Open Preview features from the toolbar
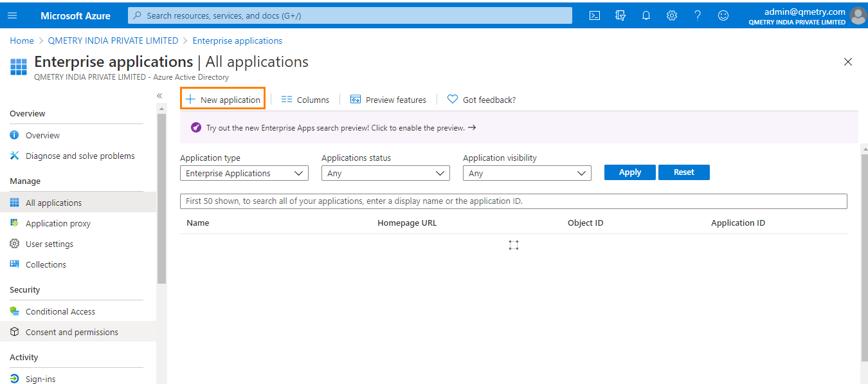Image resolution: width=868 pixels, height=384 pixels. [388, 99]
